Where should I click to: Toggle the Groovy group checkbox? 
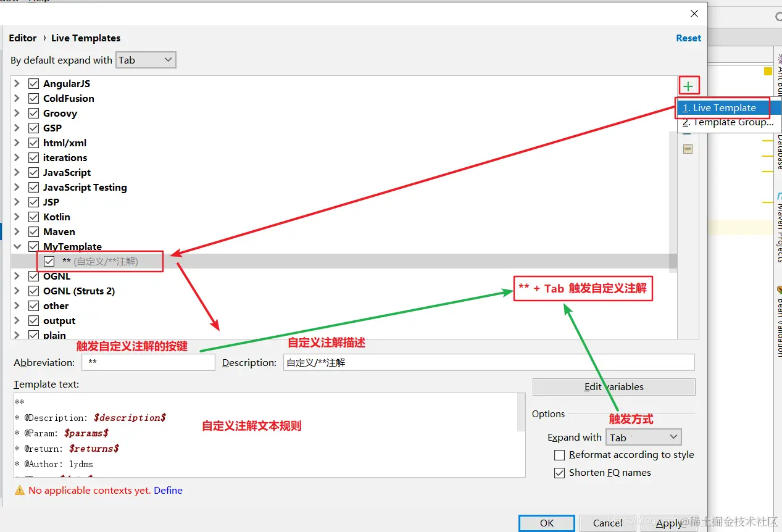[34, 113]
